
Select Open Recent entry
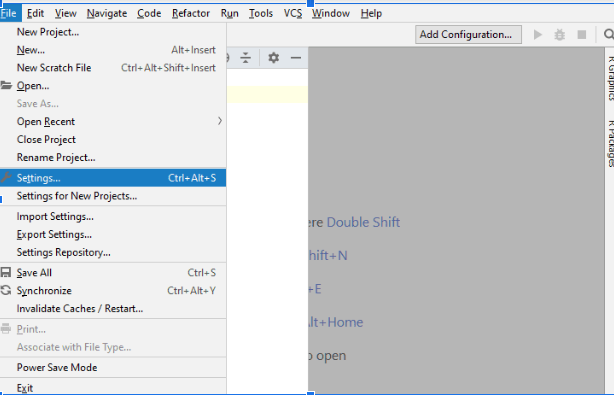[113, 121]
